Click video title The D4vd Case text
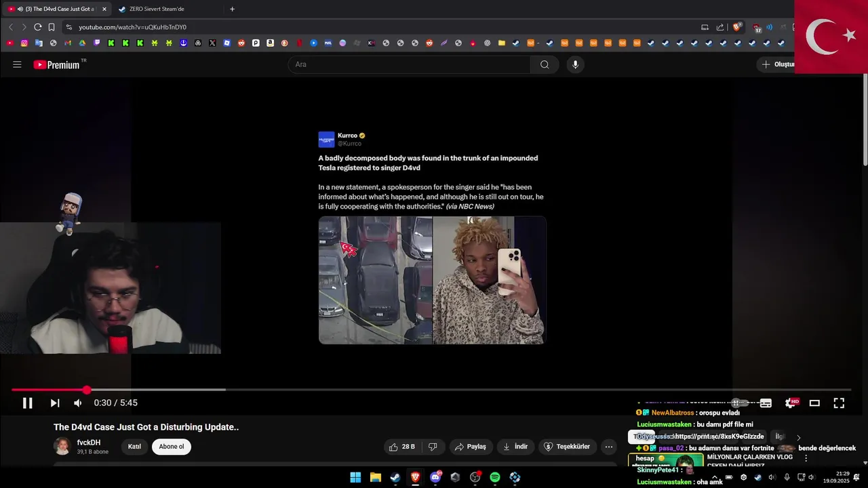Screen dimensions: 868x488 click(x=146, y=427)
